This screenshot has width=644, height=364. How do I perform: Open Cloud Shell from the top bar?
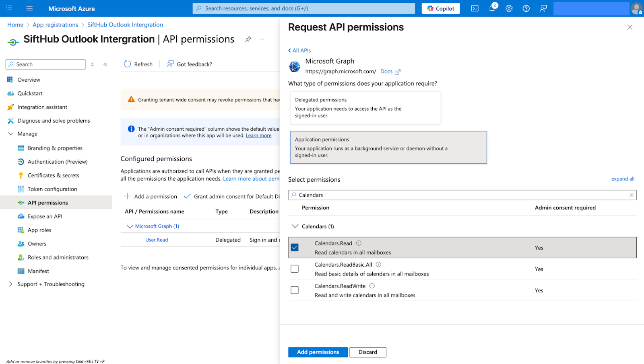(475, 8)
